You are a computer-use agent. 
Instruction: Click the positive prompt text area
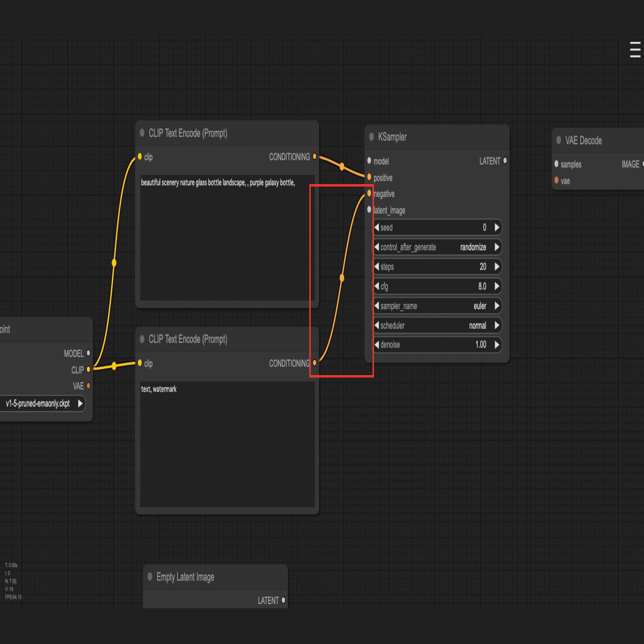pyautogui.click(x=227, y=238)
